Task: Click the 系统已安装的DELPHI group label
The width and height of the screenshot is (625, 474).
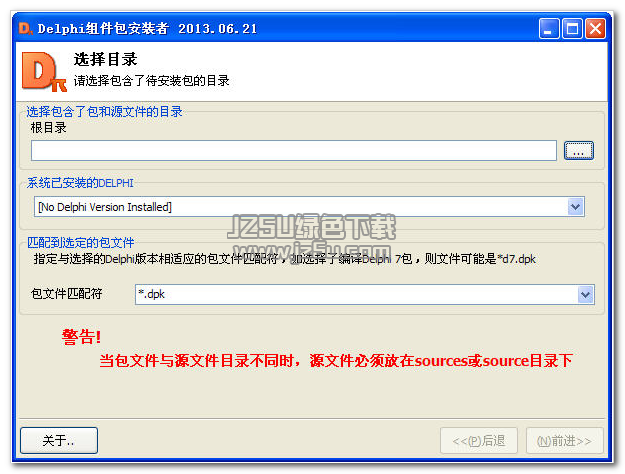Action: 80,183
